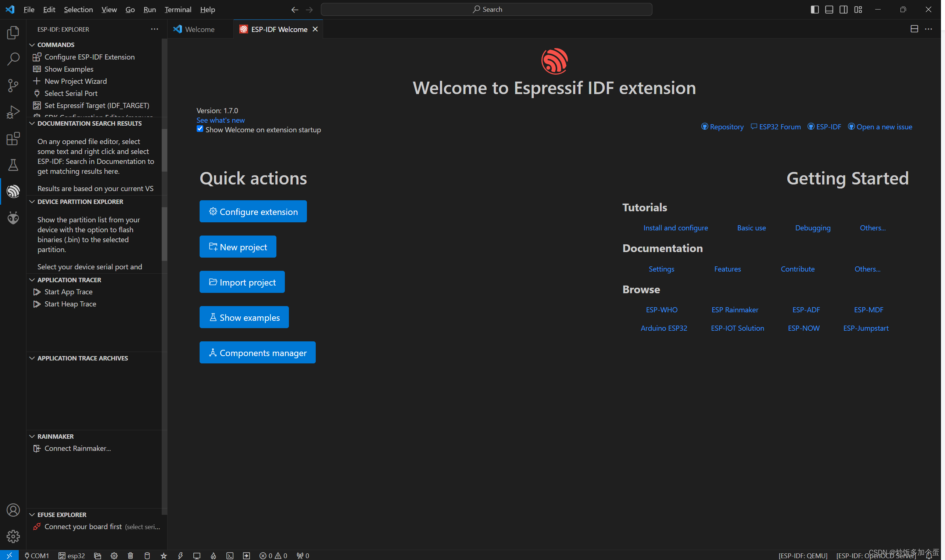Click the top Search command center field

486,10
